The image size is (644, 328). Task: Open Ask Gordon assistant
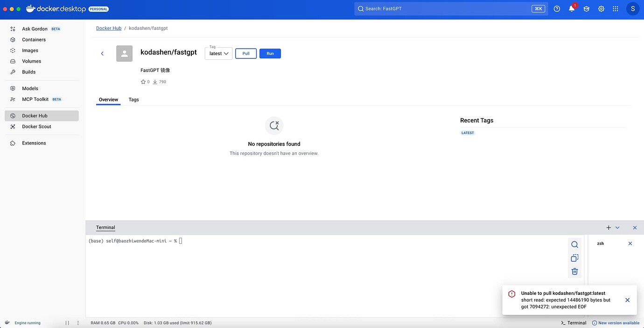pyautogui.click(x=35, y=29)
